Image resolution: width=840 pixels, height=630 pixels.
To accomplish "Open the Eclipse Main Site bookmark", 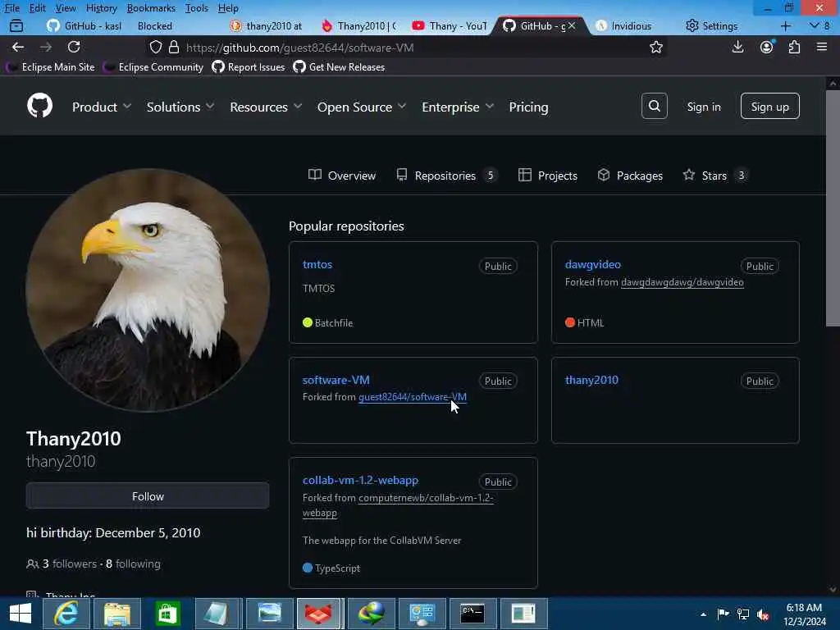I will coord(50,67).
